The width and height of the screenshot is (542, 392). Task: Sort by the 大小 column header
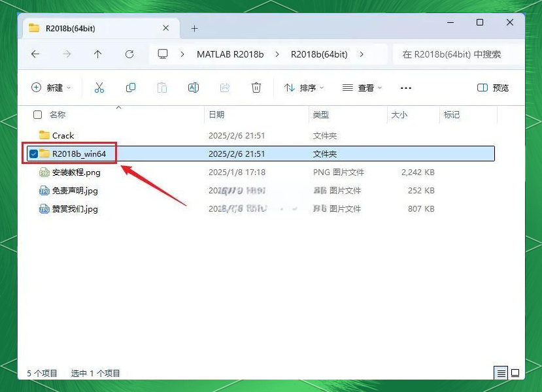399,115
